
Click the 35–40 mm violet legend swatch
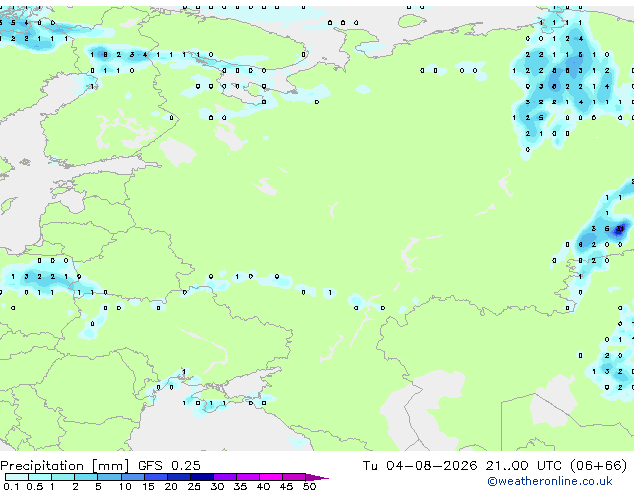click(x=248, y=477)
